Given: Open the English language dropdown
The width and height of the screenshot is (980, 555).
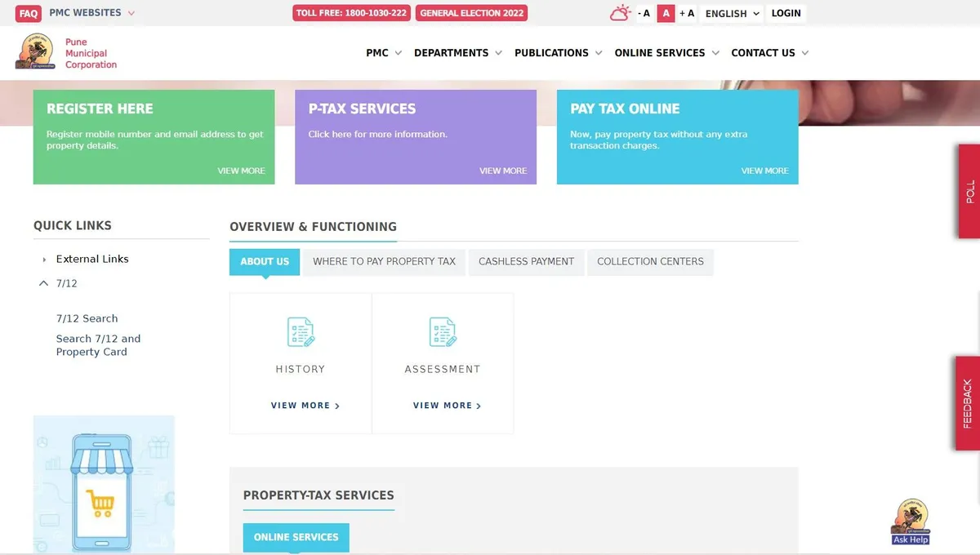Looking at the screenshot, I should (x=732, y=13).
